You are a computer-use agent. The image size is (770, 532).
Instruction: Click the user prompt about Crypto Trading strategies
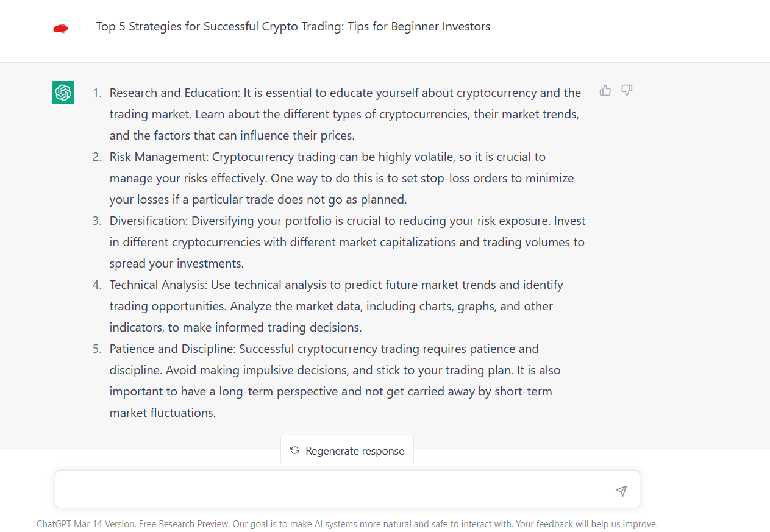293,27
